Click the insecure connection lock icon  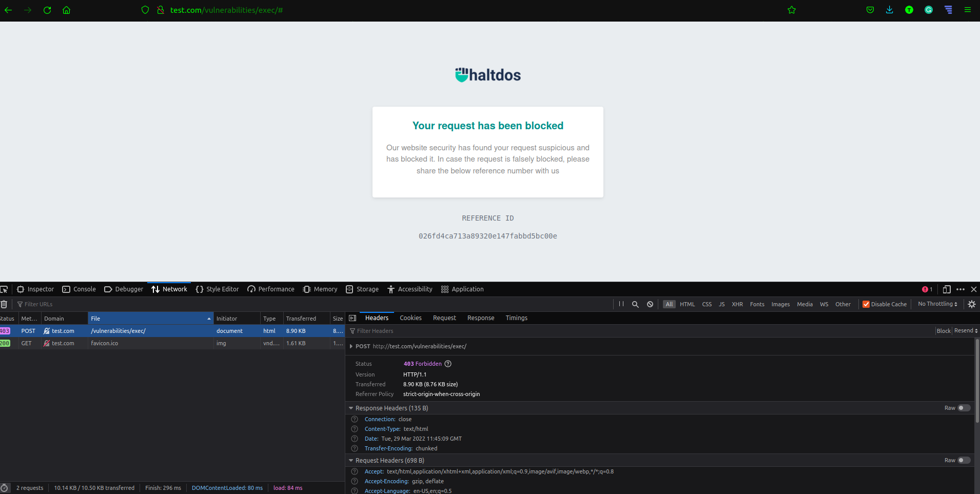pos(161,10)
